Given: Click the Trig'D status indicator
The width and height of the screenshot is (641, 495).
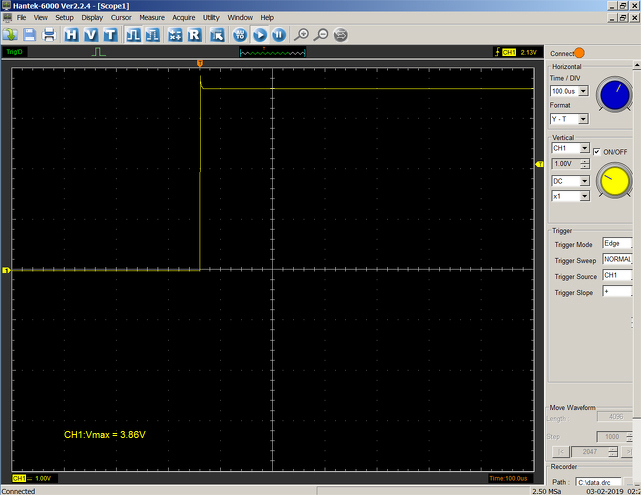Looking at the screenshot, I should (x=14, y=52).
